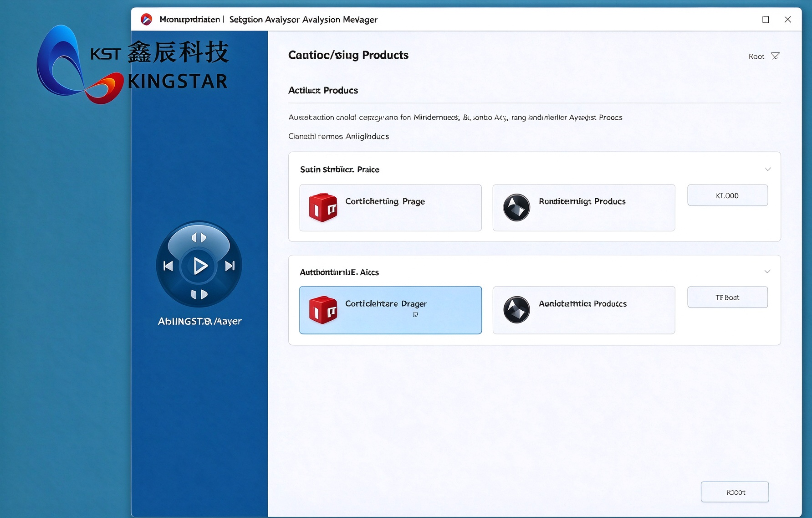Click the K100t button at bottom right
This screenshot has height=518, width=812.
pyautogui.click(x=735, y=492)
